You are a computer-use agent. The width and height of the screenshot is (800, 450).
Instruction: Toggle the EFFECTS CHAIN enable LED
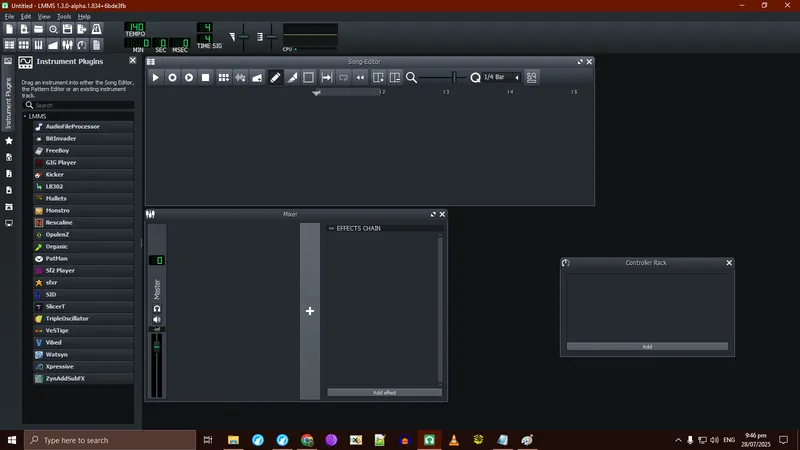click(x=331, y=229)
